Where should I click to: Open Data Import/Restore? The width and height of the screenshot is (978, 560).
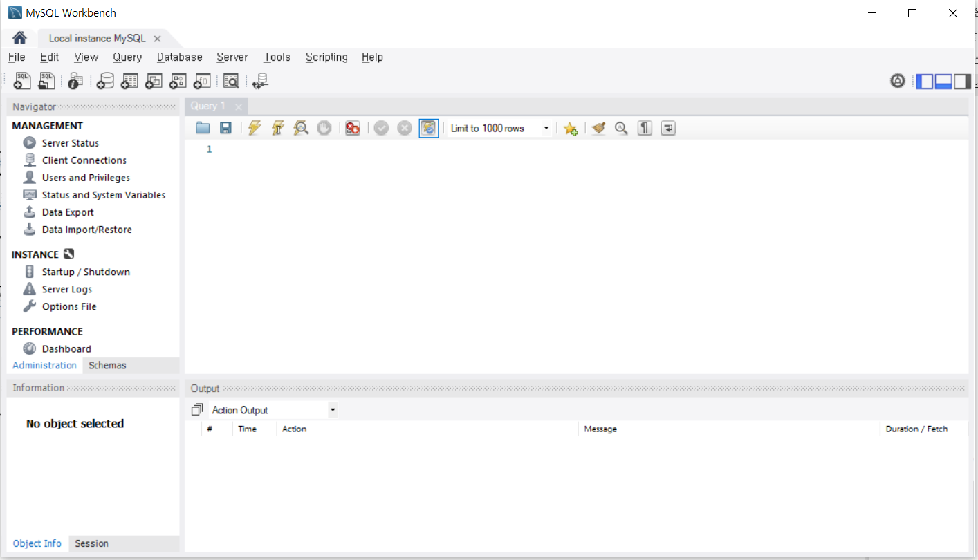click(86, 230)
